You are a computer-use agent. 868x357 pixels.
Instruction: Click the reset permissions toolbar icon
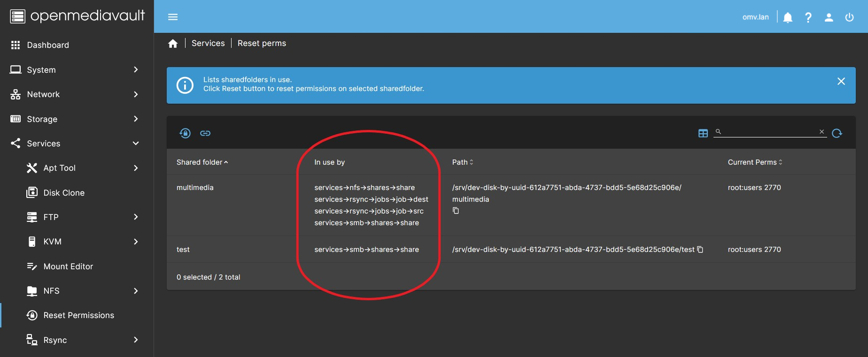tap(185, 133)
